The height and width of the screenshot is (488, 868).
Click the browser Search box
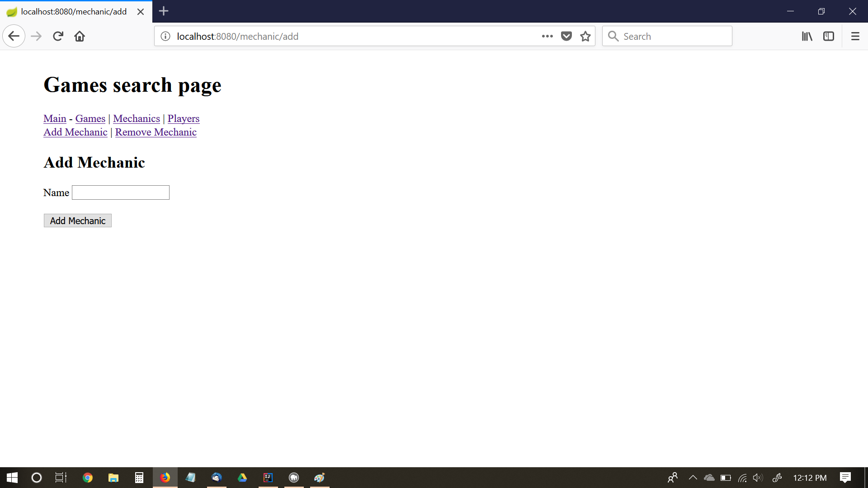pyautogui.click(x=674, y=36)
